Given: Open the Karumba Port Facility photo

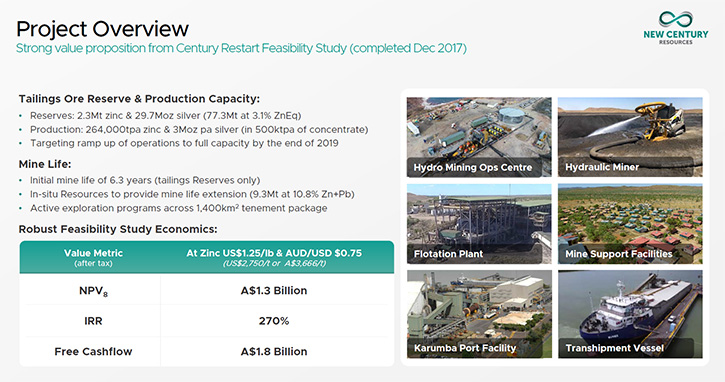Looking at the screenshot, I should pos(479,314).
